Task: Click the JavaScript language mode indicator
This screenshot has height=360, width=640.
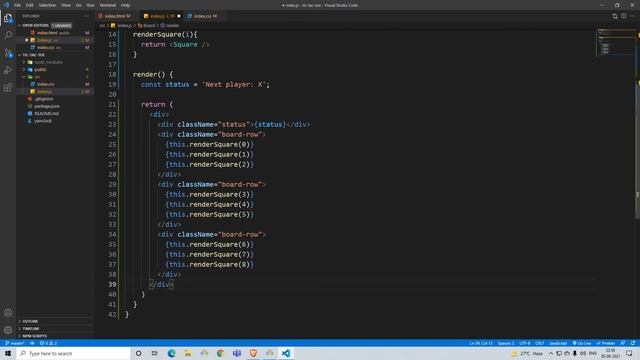Action: [x=558, y=343]
